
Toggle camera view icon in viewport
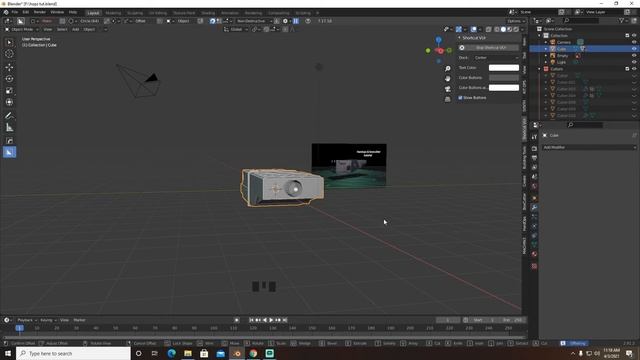(x=448, y=89)
